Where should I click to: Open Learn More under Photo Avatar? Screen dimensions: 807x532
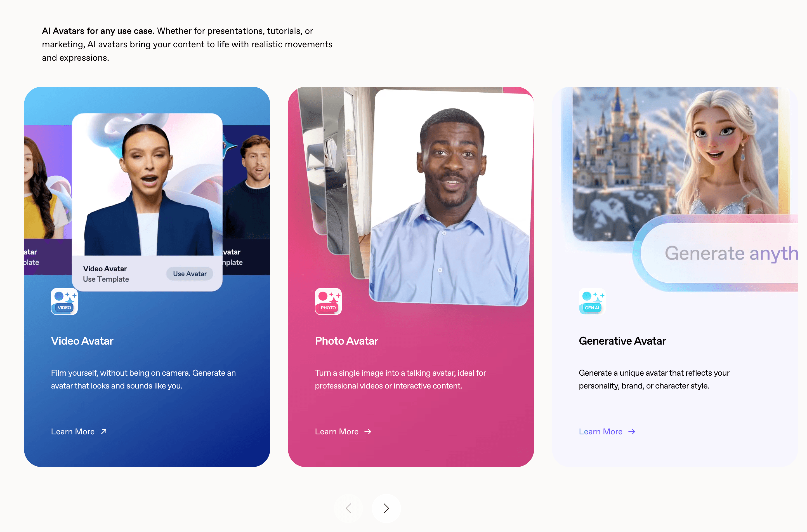point(336,432)
